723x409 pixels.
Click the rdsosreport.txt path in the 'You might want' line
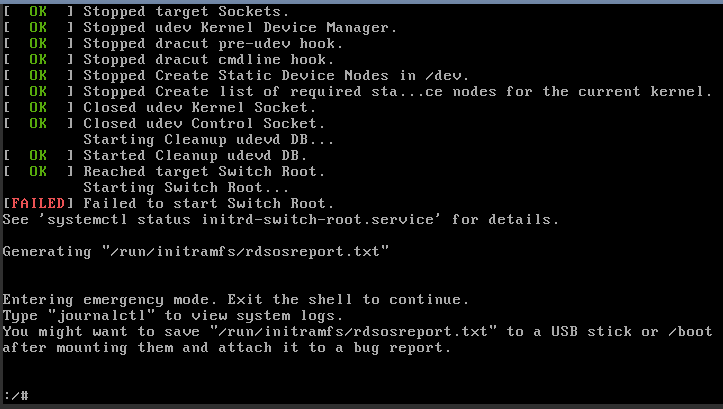pyautogui.click(x=353, y=332)
